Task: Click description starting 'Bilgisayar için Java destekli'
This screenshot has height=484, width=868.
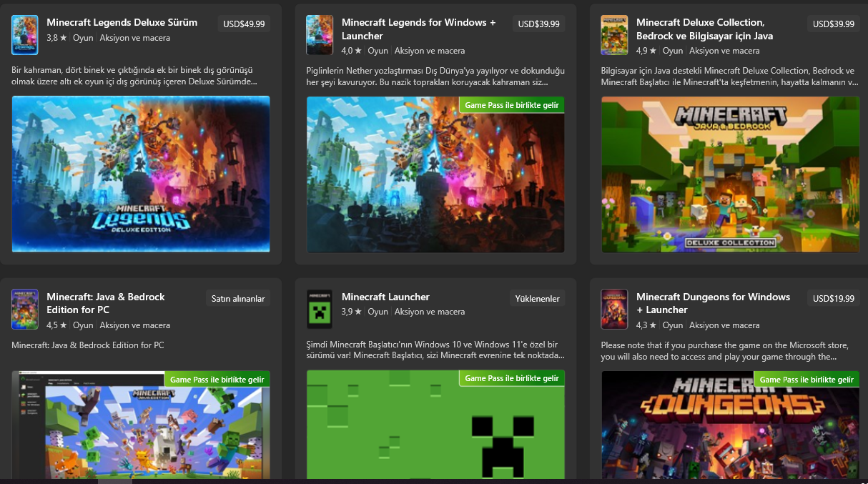Action: [x=729, y=76]
